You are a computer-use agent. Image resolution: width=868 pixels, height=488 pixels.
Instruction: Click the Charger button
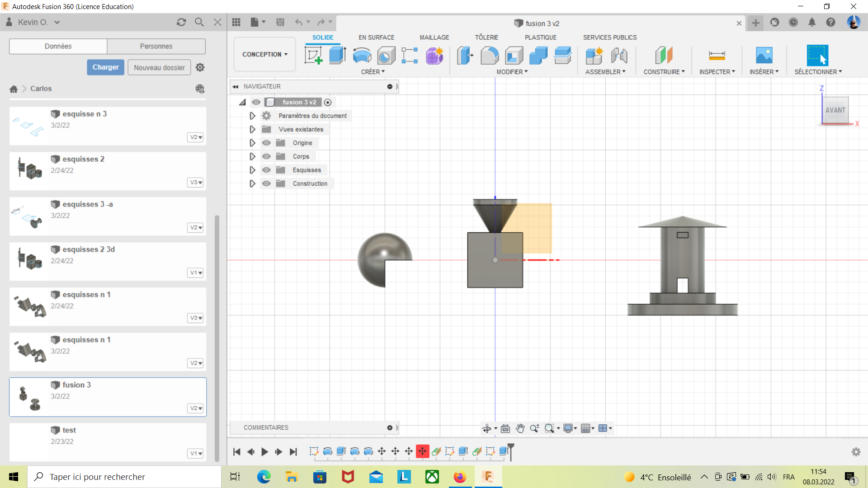[105, 67]
